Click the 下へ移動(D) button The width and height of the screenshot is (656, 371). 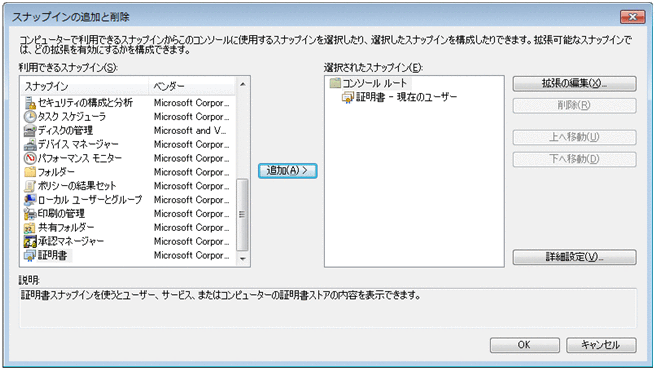click(574, 159)
